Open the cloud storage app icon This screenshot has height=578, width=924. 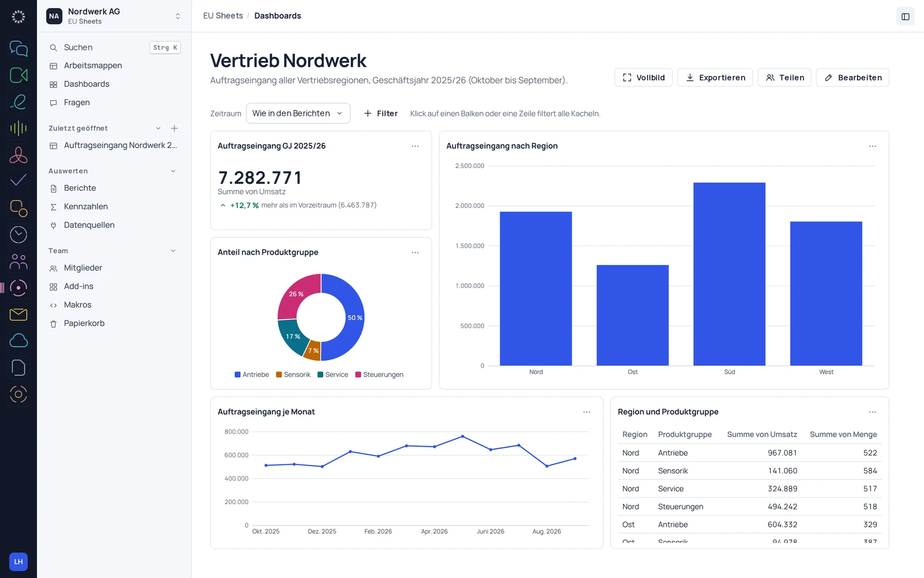tap(18, 341)
